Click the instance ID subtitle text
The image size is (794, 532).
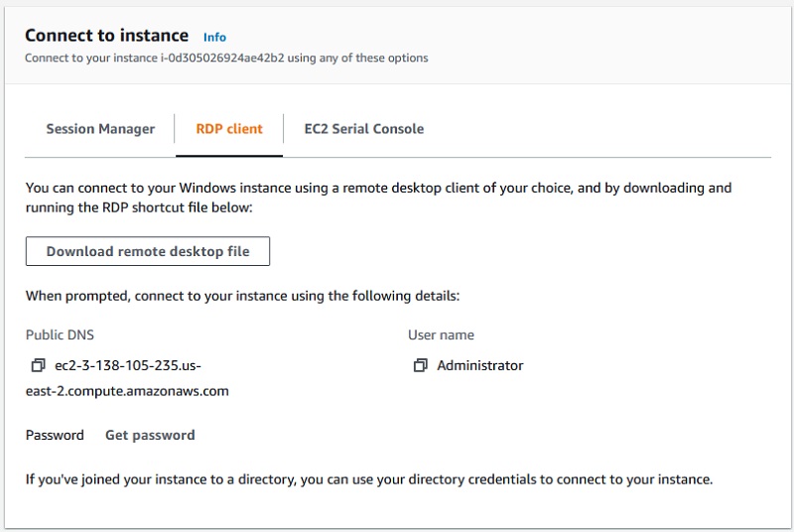[x=226, y=58]
